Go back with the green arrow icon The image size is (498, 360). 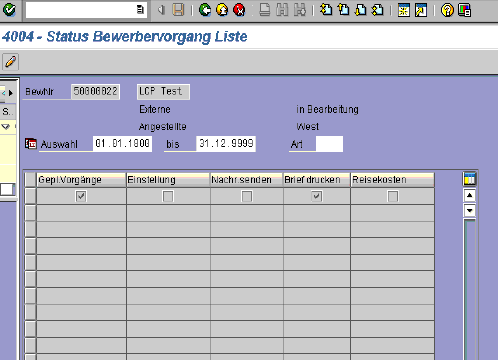coord(205,10)
